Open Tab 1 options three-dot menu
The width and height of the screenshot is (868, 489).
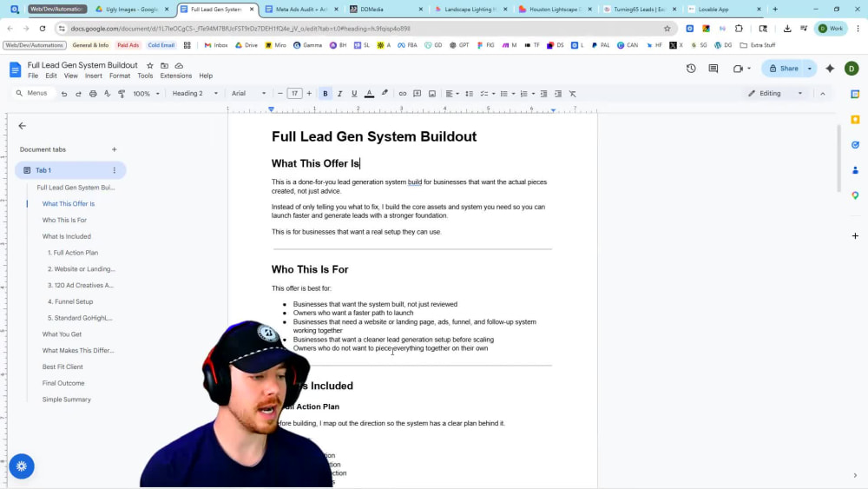pos(114,170)
